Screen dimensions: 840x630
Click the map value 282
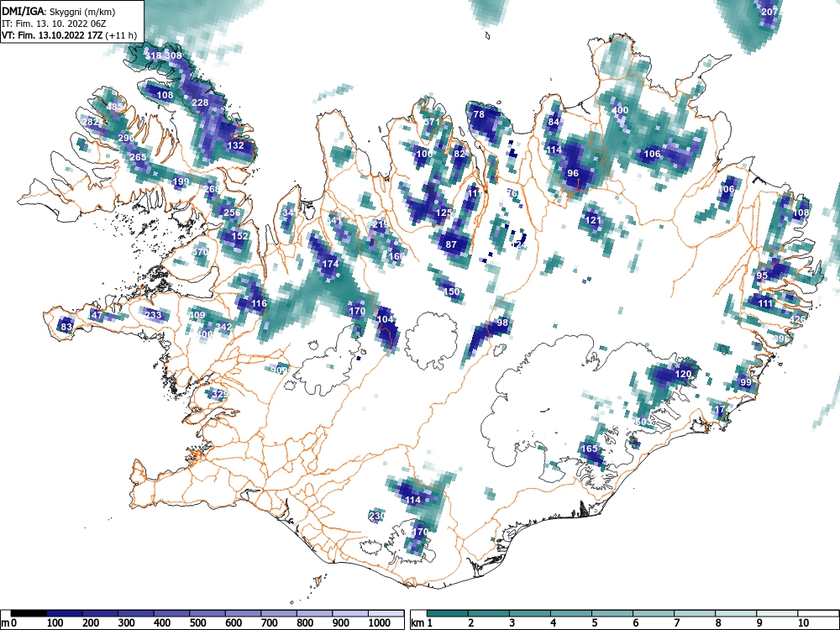[x=91, y=122]
